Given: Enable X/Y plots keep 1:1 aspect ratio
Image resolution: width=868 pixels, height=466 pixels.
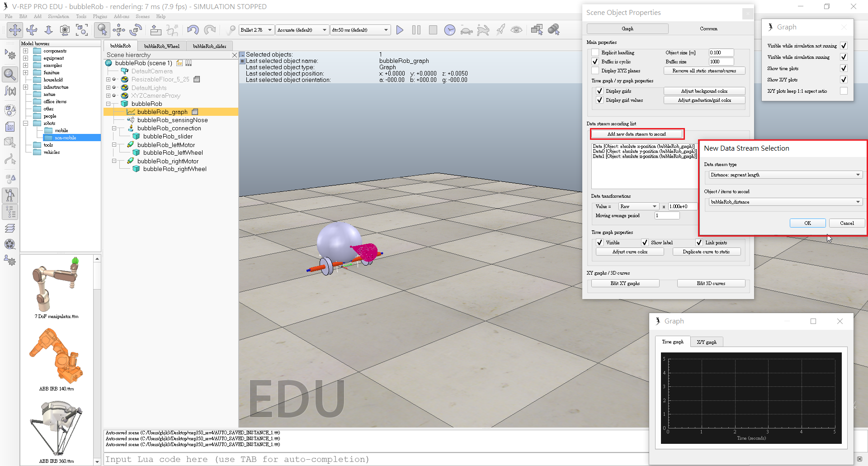Looking at the screenshot, I should tap(844, 91).
